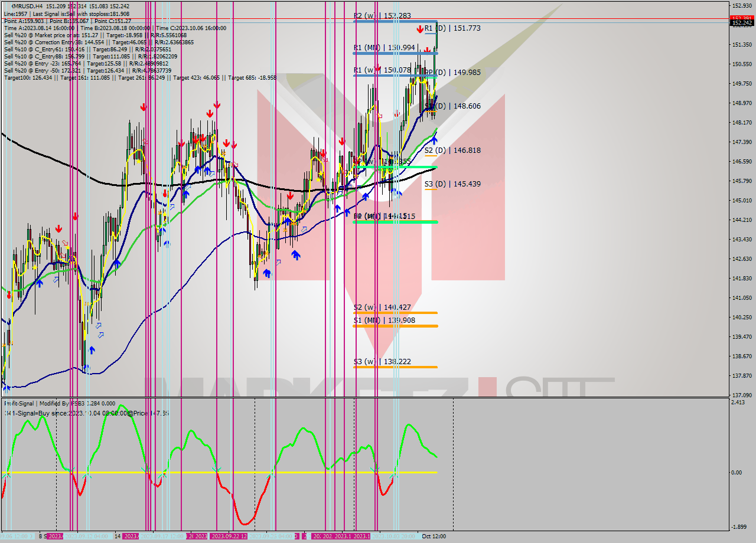Click the Sell %20 @ Correction Entry38 line

(x=99, y=42)
